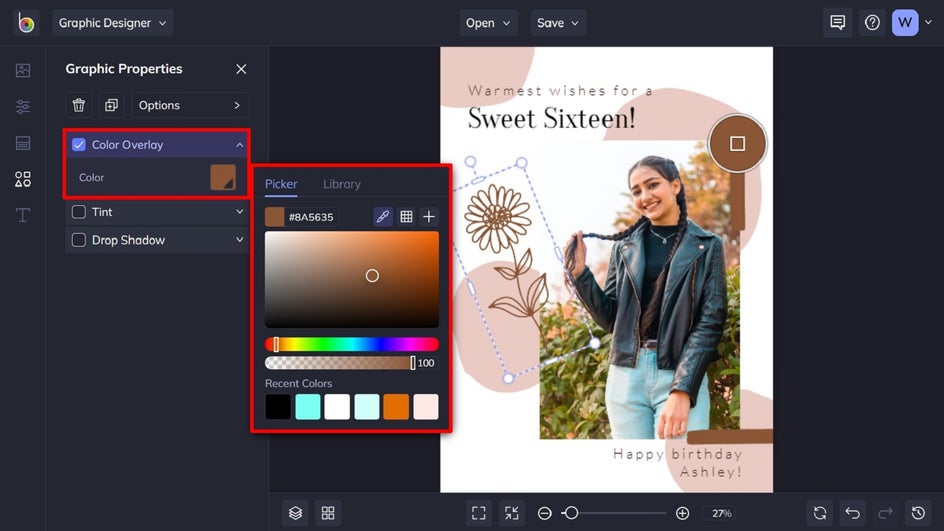Click the fit to screen icon

click(x=479, y=513)
